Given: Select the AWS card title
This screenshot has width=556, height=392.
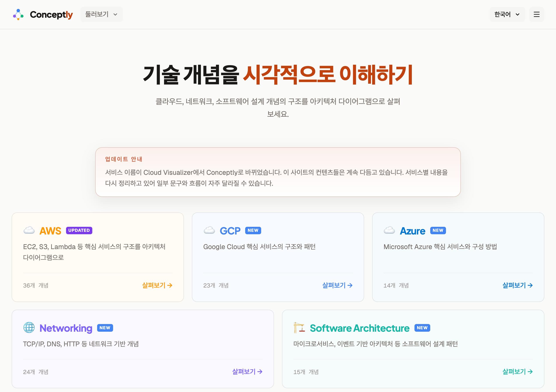Looking at the screenshot, I should [x=50, y=230].
